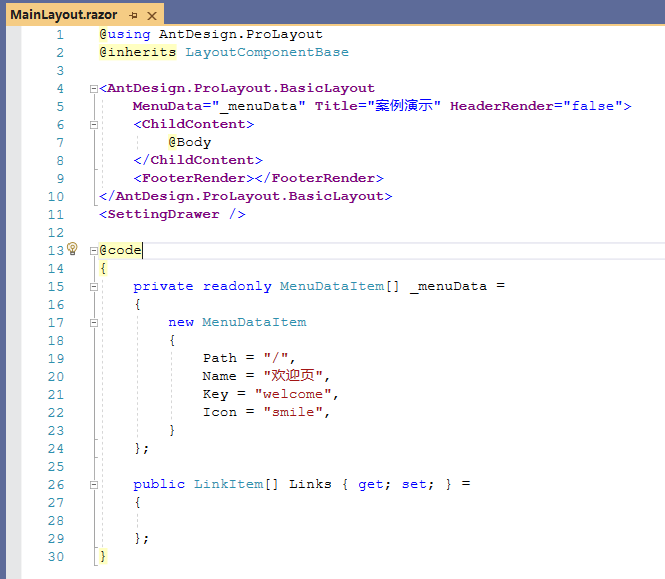Open the lightbulb quick actions on line 13
Screen dimensions: 665x579
[73, 248]
